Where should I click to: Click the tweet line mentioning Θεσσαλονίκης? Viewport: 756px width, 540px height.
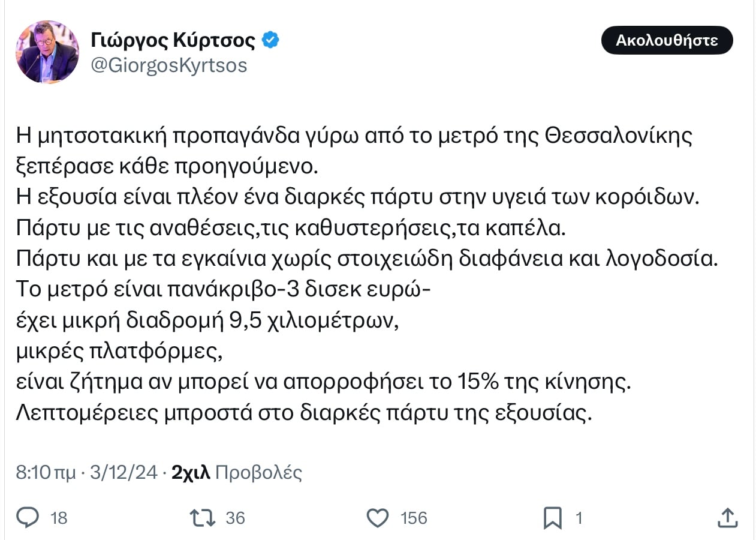pos(354,137)
